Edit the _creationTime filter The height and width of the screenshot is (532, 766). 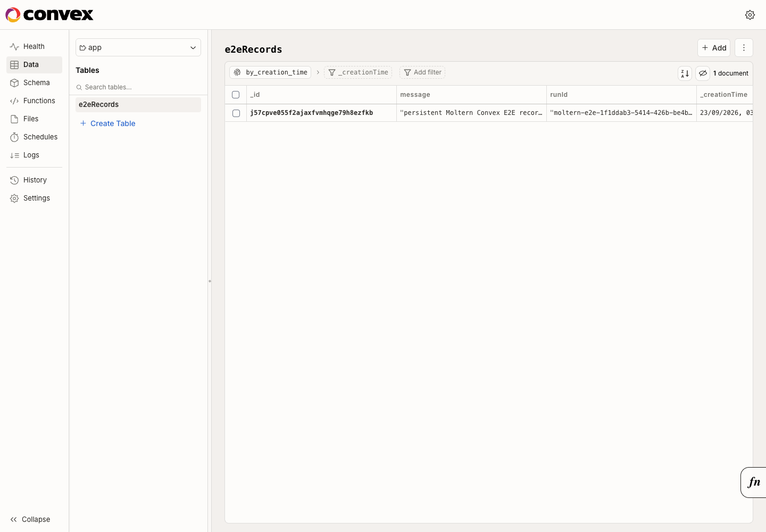point(358,72)
